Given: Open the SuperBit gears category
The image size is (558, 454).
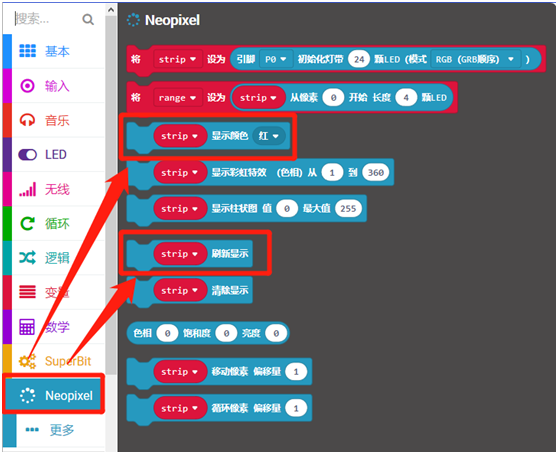Looking at the screenshot, I should [x=54, y=361].
